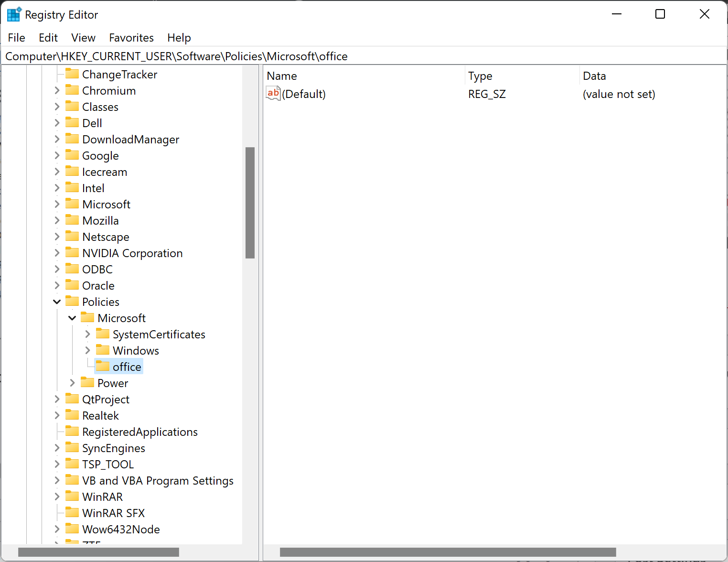728x562 pixels.
Task: Click the Chromium folder icon
Action: point(72,90)
